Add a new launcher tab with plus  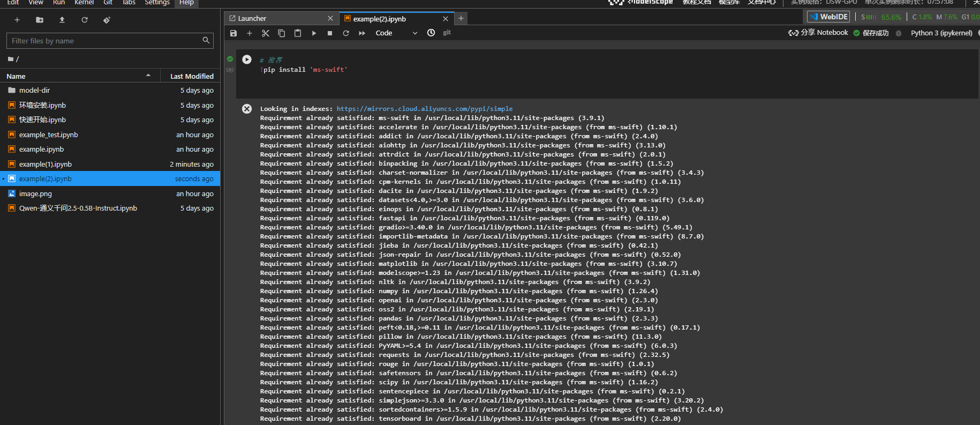pos(461,18)
